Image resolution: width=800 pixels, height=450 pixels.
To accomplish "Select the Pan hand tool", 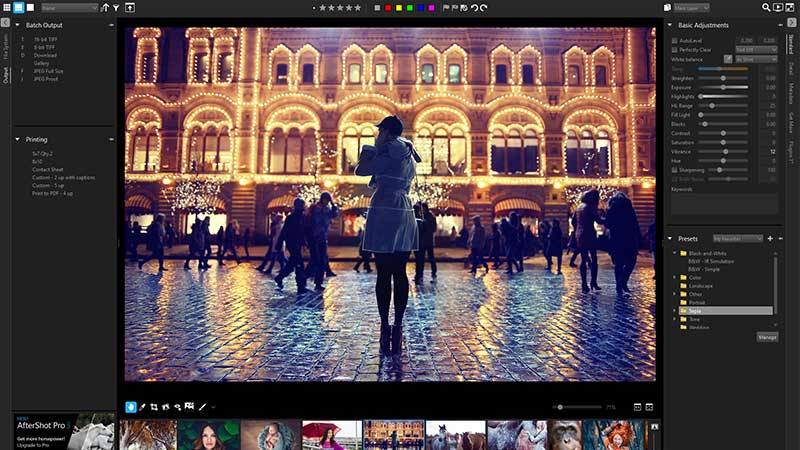I will tap(131, 407).
